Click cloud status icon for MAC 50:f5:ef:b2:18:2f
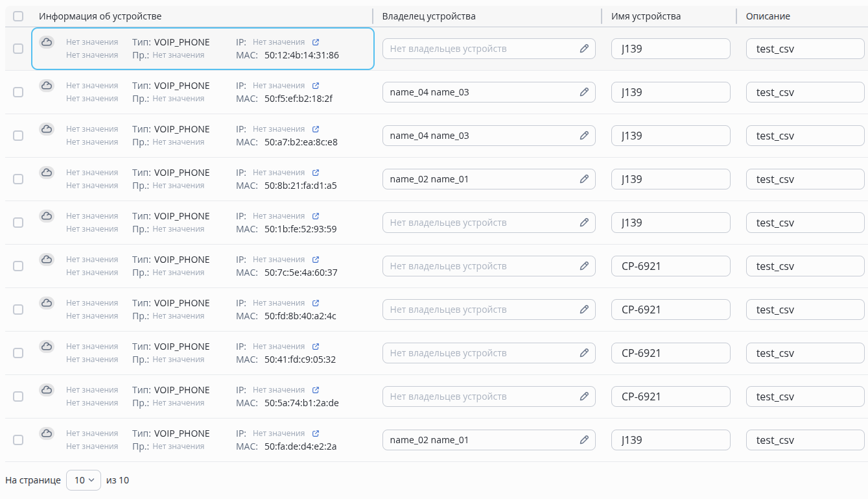Viewport: 868px width, 499px height. click(47, 86)
